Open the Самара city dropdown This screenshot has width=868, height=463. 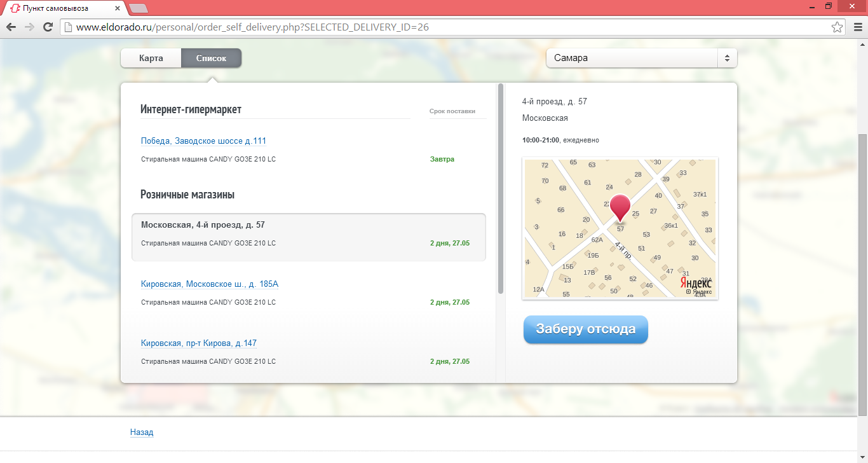pos(642,58)
